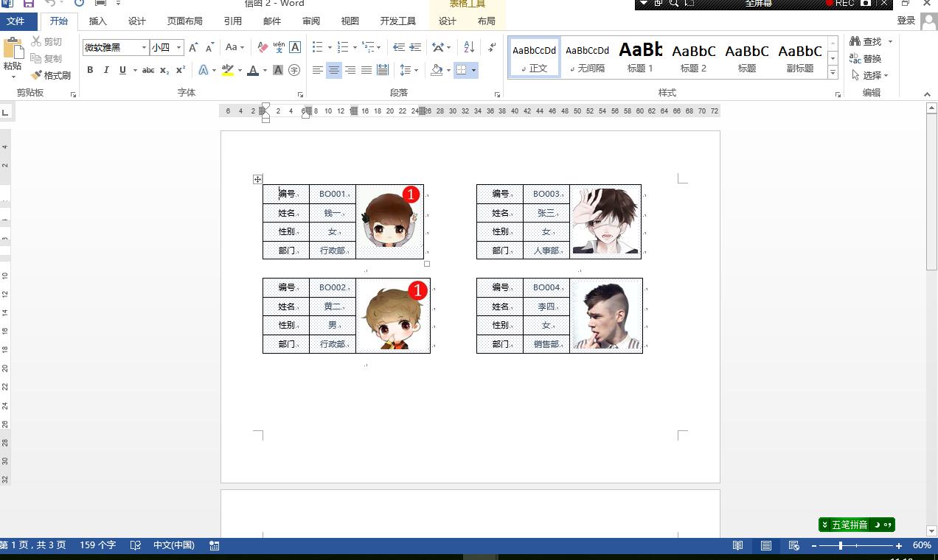Open the font name dropdown
This screenshot has height=560, width=938.
point(144,48)
